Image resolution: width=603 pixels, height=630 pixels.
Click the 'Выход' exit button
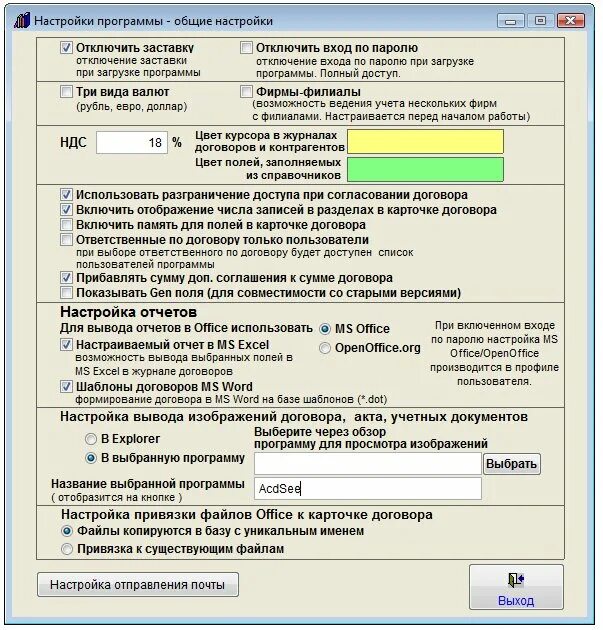(516, 587)
